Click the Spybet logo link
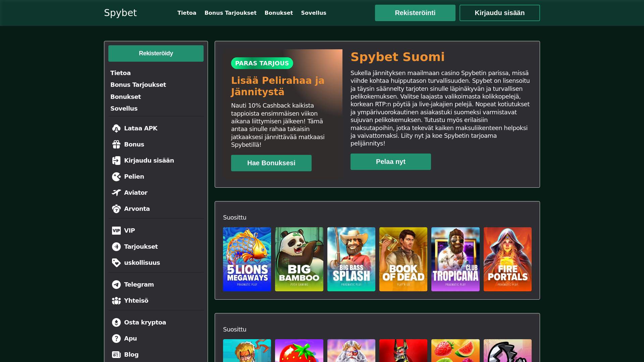Viewport: 644px width, 362px height. click(120, 13)
